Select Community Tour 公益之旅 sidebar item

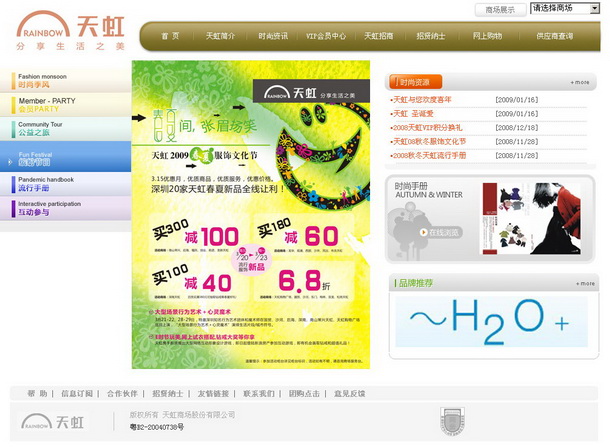[x=65, y=129]
